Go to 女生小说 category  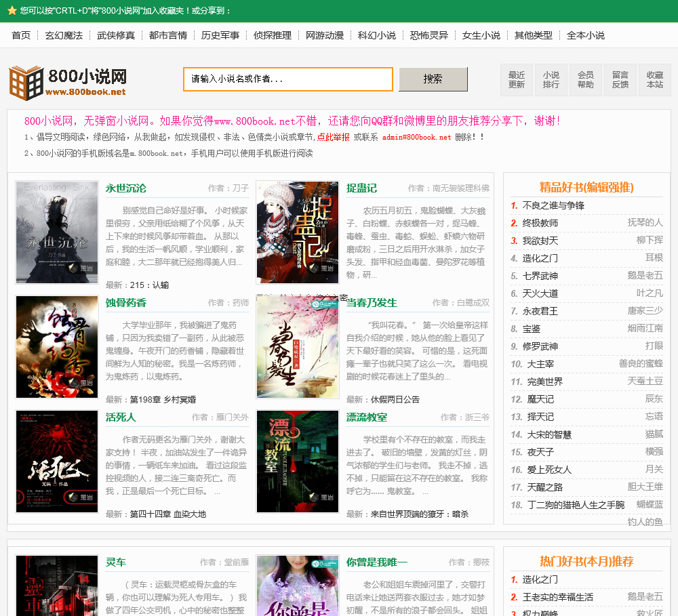point(481,35)
